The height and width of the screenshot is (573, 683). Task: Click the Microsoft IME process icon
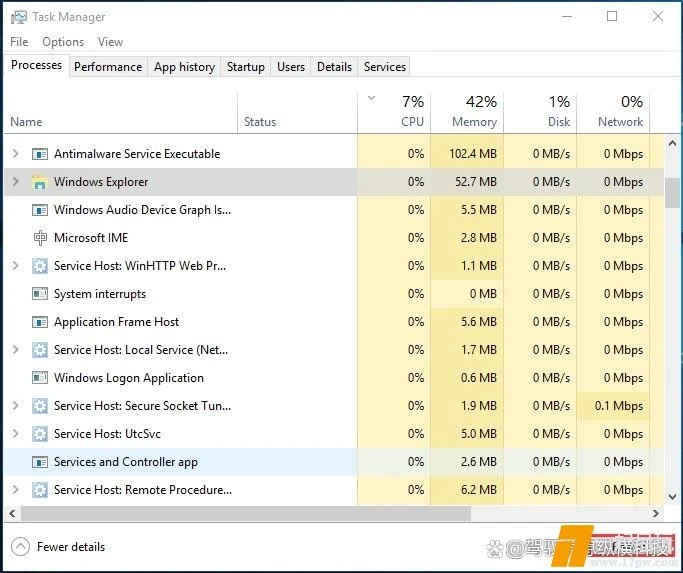point(40,238)
